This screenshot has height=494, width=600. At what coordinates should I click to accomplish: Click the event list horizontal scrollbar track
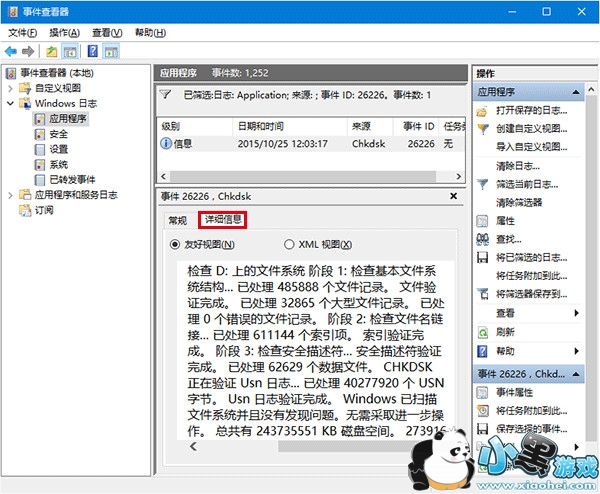[303, 176]
